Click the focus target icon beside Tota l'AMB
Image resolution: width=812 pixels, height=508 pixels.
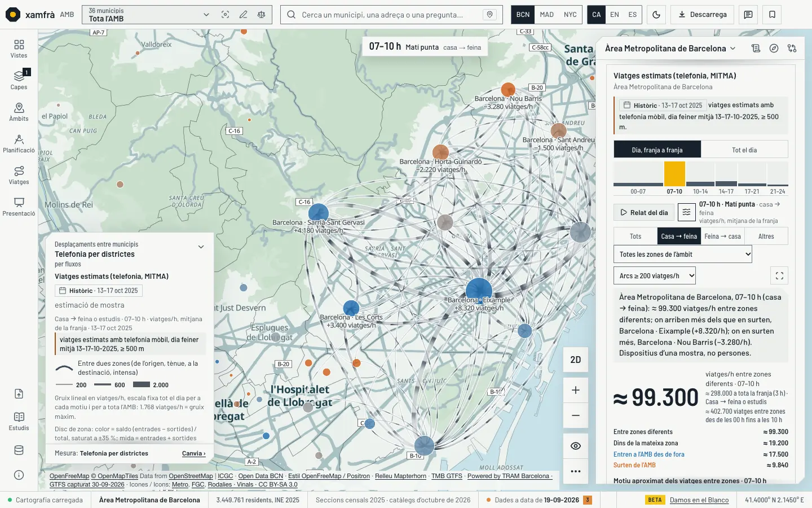point(225,15)
